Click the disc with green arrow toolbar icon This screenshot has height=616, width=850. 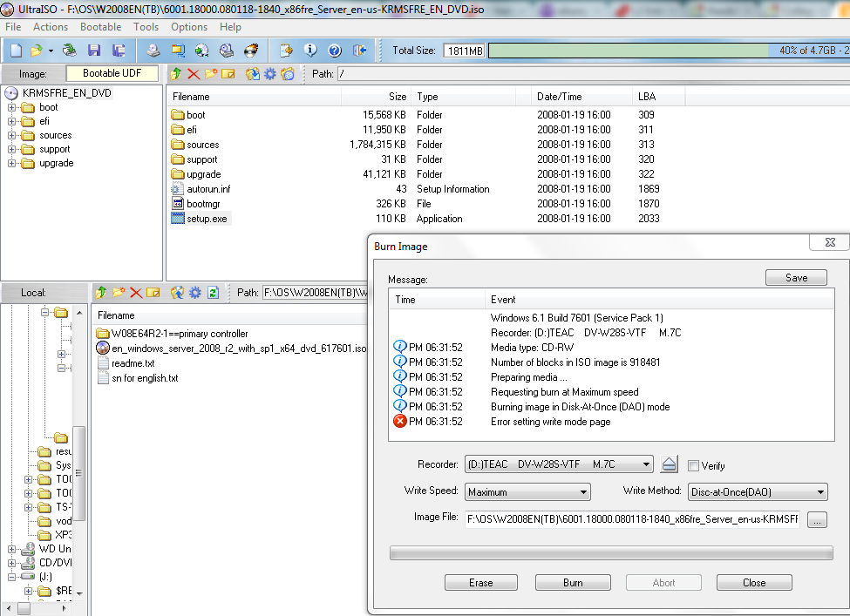pyautogui.click(x=201, y=51)
